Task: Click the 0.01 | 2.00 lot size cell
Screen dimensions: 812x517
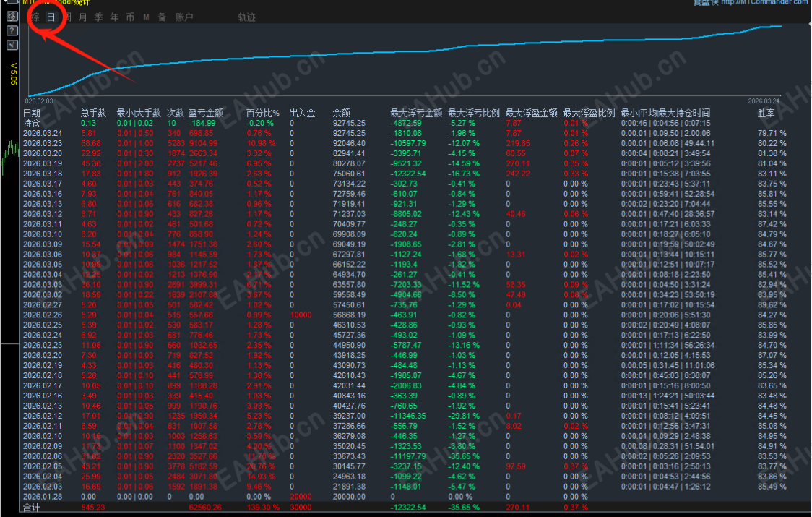Action: coord(134,163)
